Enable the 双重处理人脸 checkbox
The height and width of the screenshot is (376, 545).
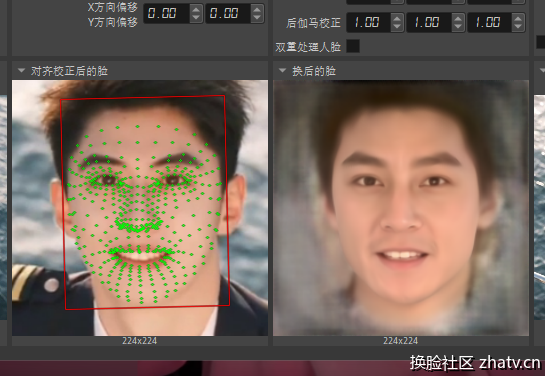(x=353, y=46)
